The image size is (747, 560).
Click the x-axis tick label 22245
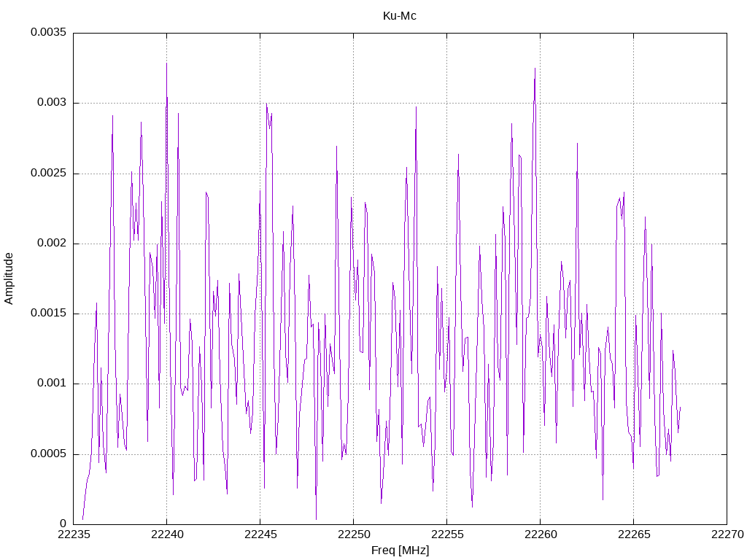(x=260, y=534)
